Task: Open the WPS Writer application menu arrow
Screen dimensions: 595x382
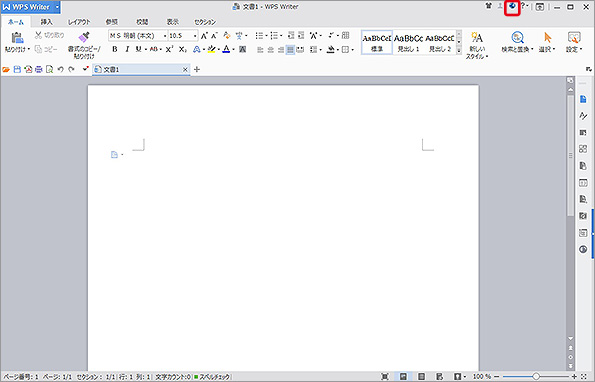Action: [57, 7]
